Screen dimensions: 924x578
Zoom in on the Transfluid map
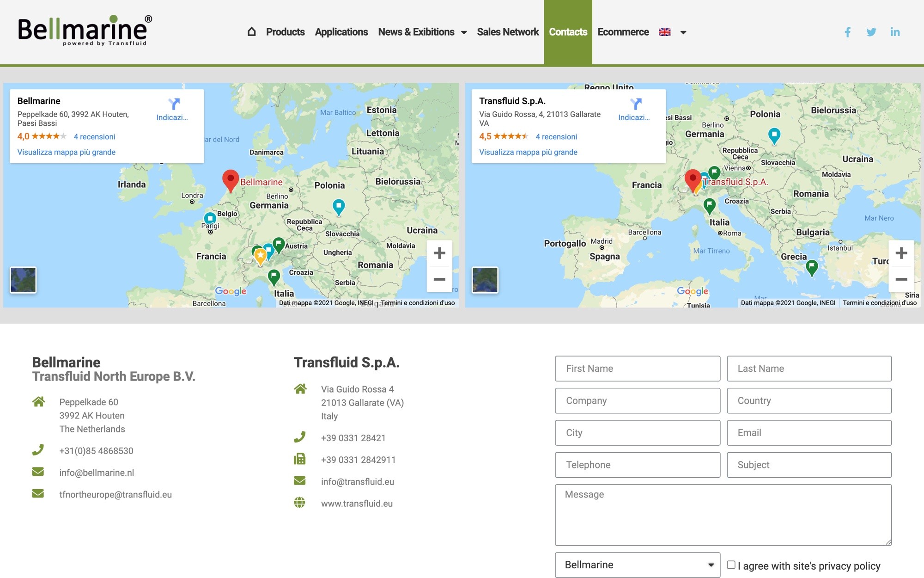coord(901,253)
